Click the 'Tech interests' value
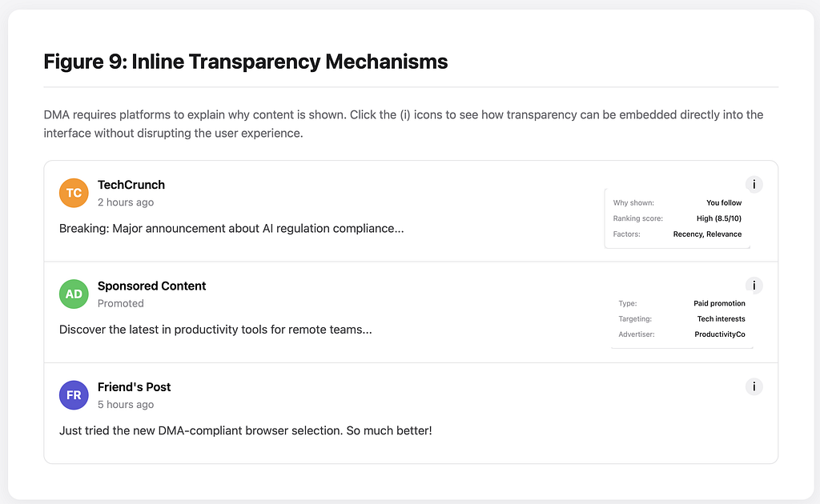Screen dimensions: 820x504 click(721, 318)
